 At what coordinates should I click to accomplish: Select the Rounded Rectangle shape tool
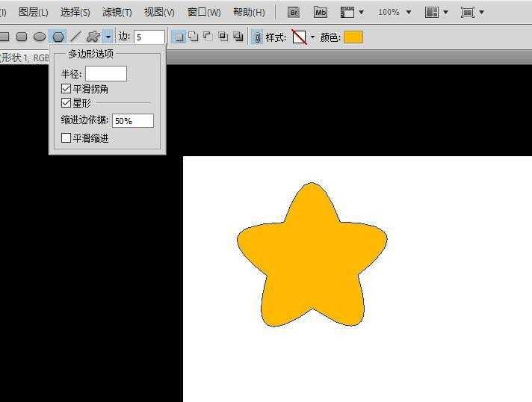pyautogui.click(x=22, y=37)
